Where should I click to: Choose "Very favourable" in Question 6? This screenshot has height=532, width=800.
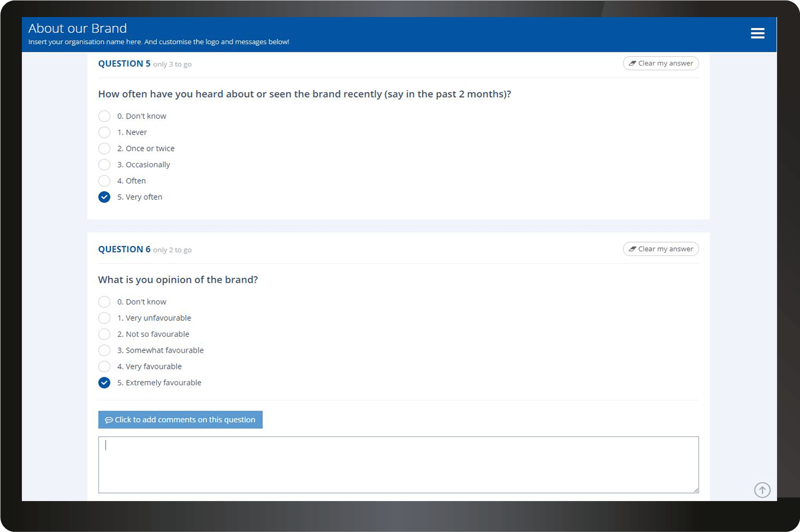tap(104, 367)
